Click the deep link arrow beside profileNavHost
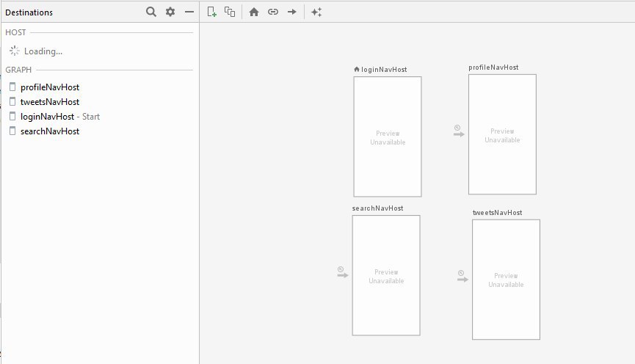Viewport: 635px width, 364px height. [x=459, y=131]
